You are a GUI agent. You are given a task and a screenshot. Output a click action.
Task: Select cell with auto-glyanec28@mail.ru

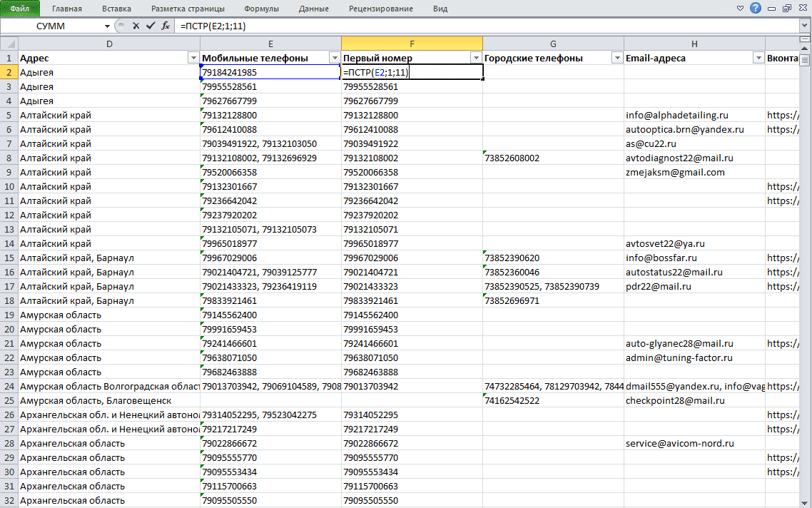(x=694, y=343)
